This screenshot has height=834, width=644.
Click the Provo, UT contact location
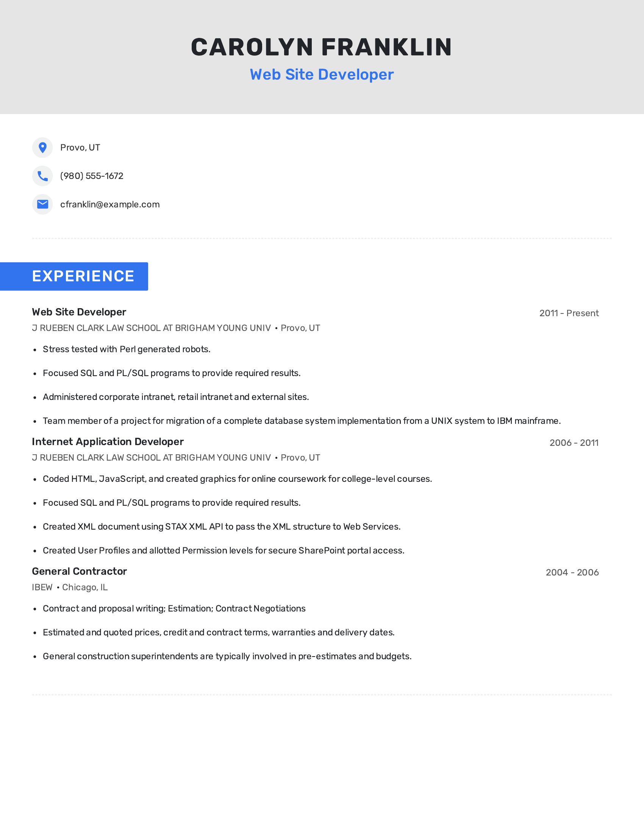(x=80, y=147)
